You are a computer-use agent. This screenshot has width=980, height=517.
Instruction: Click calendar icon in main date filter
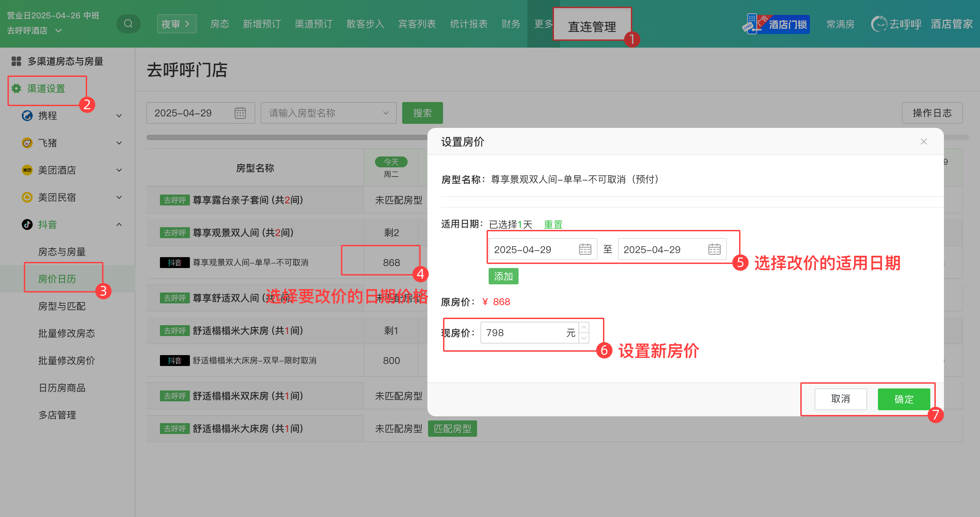pos(240,113)
